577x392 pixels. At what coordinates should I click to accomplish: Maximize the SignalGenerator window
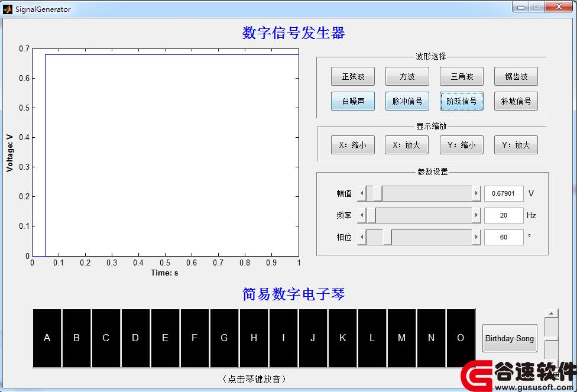point(537,7)
